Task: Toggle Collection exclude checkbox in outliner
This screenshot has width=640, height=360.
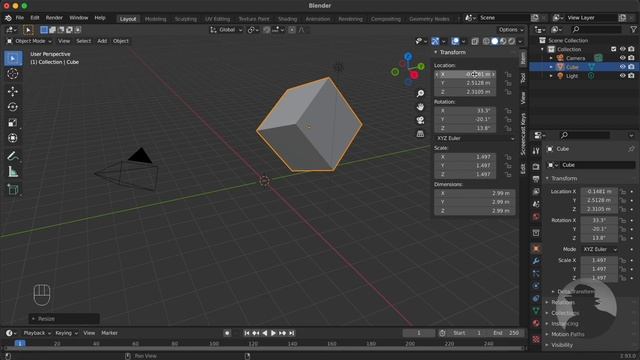Action: pyautogui.click(x=613, y=49)
